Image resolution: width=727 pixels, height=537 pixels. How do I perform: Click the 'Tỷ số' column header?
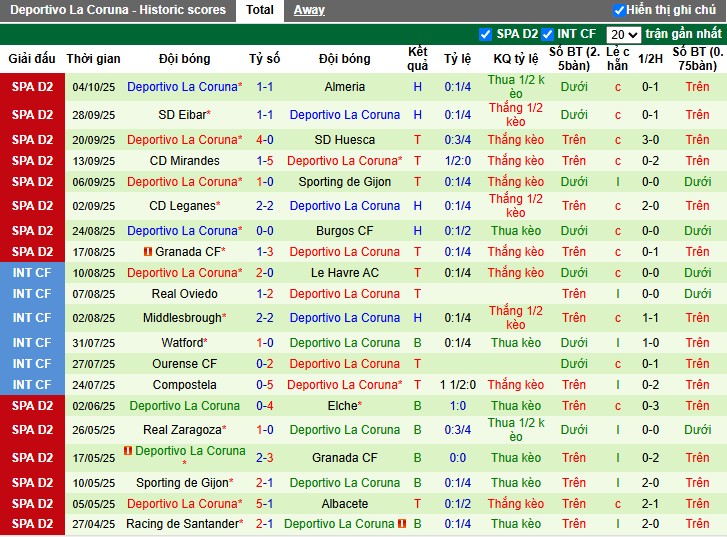click(265, 59)
